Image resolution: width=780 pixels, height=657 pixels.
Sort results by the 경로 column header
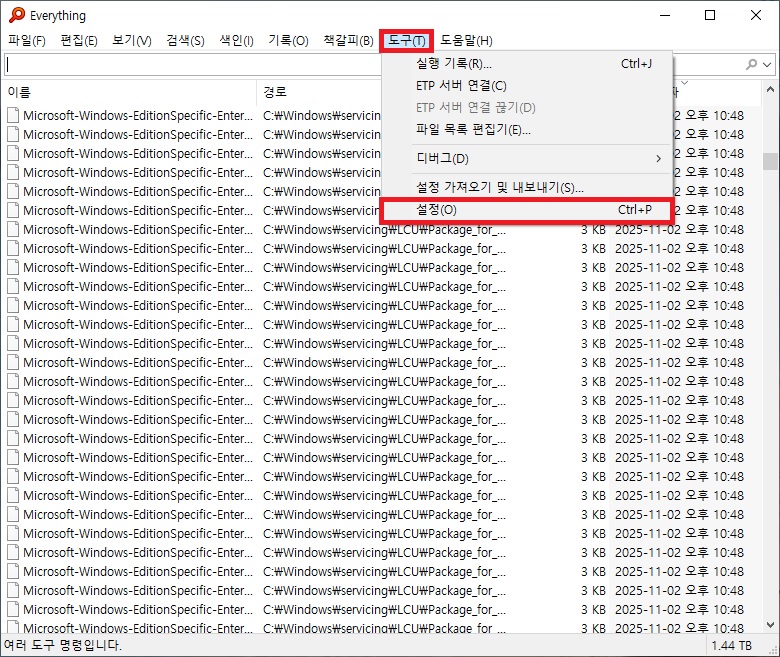point(319,92)
